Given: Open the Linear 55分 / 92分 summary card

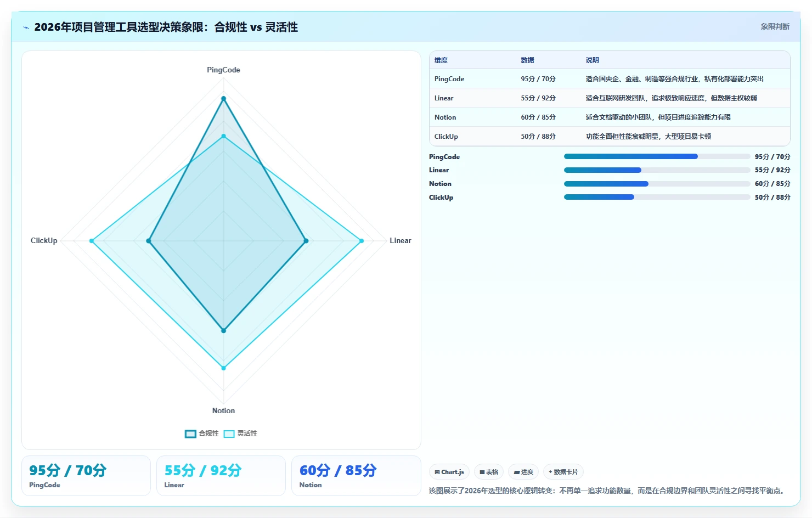Looking at the screenshot, I should (x=221, y=476).
